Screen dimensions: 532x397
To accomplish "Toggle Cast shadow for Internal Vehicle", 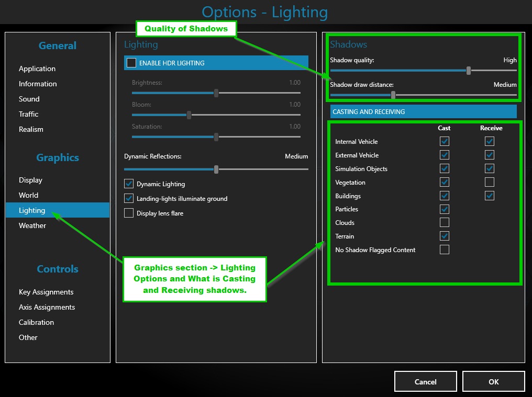I will tap(445, 141).
